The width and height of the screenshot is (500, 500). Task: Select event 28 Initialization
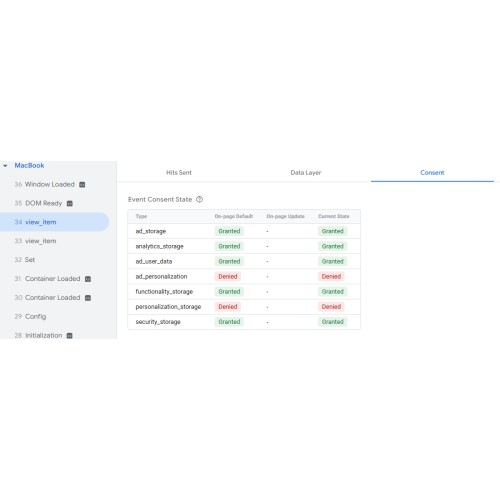38,335
